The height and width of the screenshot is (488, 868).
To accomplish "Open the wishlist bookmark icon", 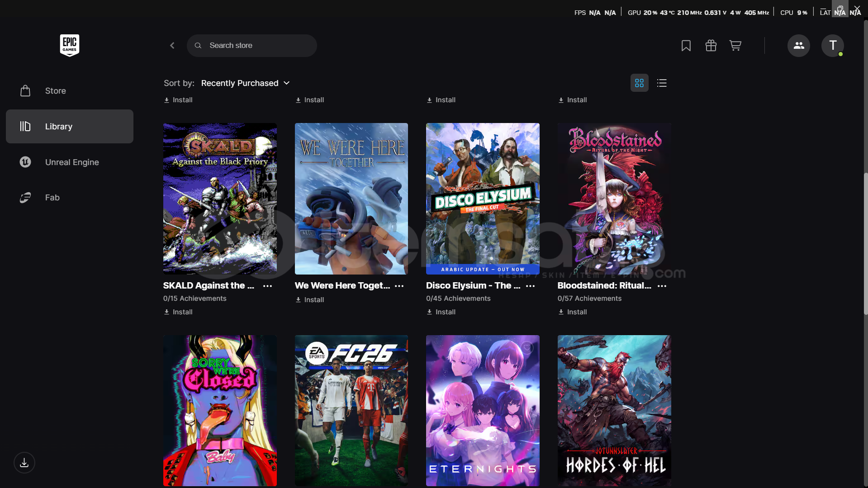I will pyautogui.click(x=686, y=46).
